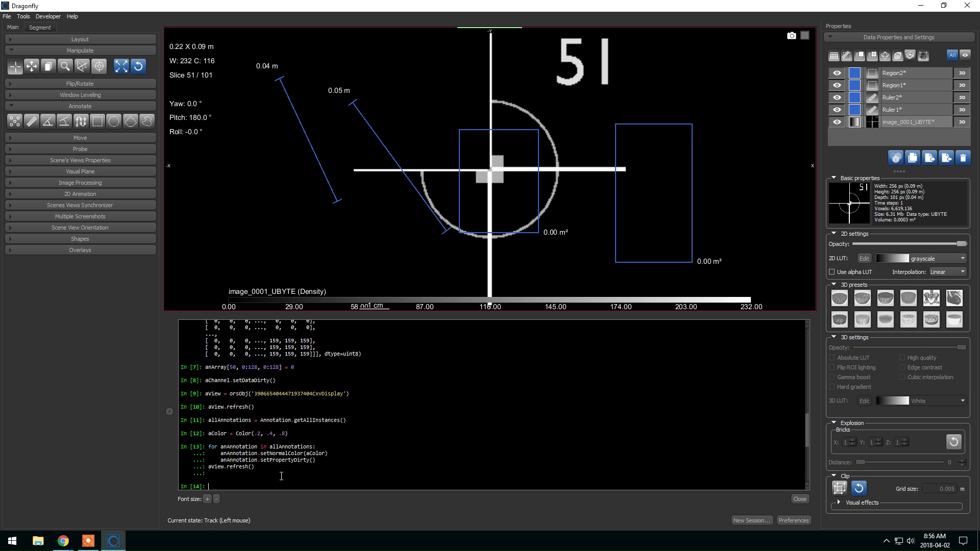This screenshot has width=980, height=551.
Task: Click the Preferences button
Action: (793, 520)
